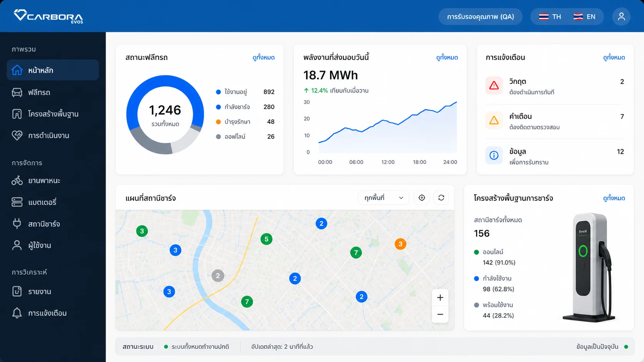The width and height of the screenshot is (644, 362).
Task: Refresh the charging station map
Action: (x=441, y=198)
